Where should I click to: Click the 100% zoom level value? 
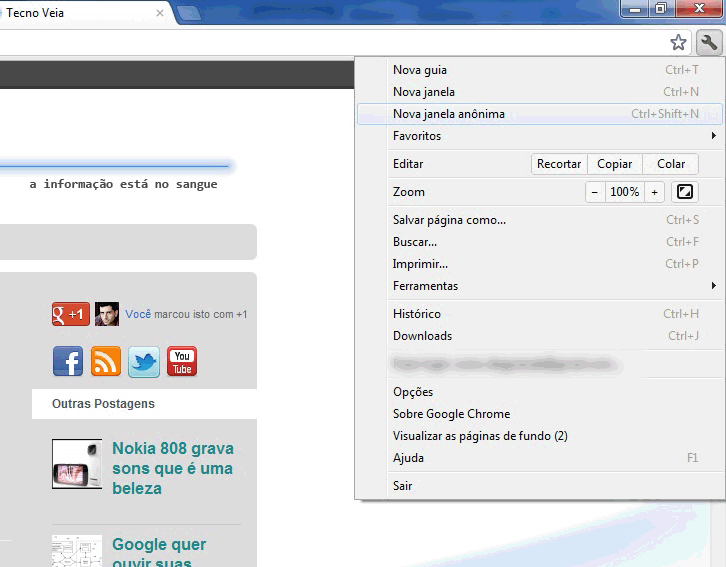[625, 192]
